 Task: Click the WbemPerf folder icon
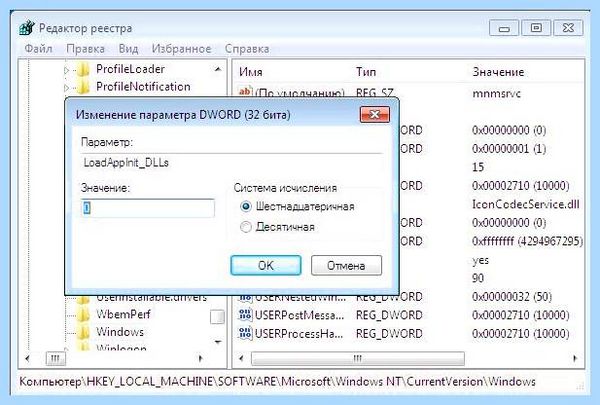click(83, 315)
